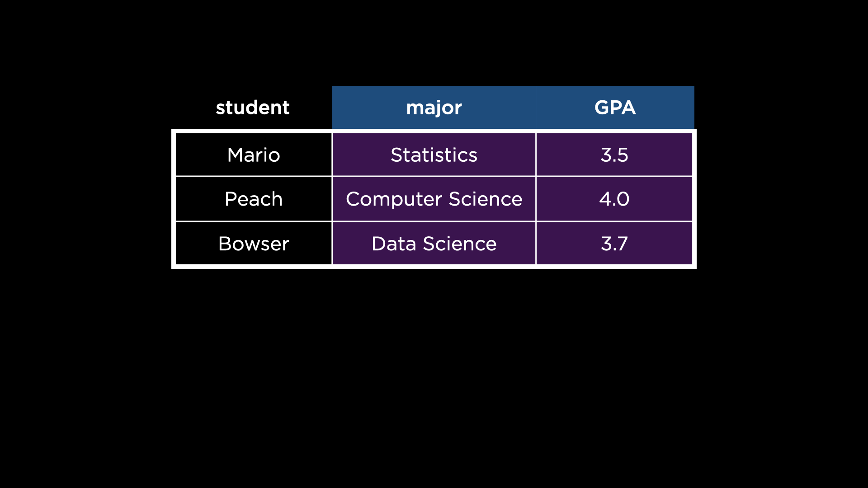
Task: Click the student column header
Action: click(x=252, y=108)
